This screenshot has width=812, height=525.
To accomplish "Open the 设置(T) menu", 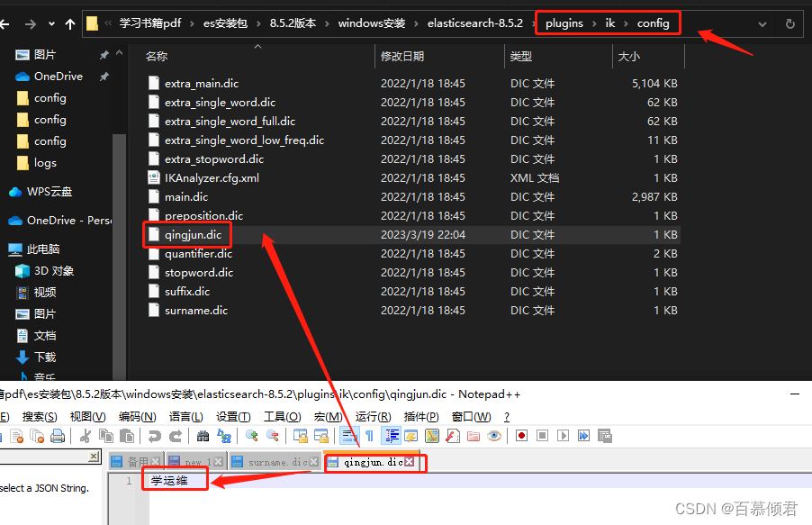I will tap(233, 417).
